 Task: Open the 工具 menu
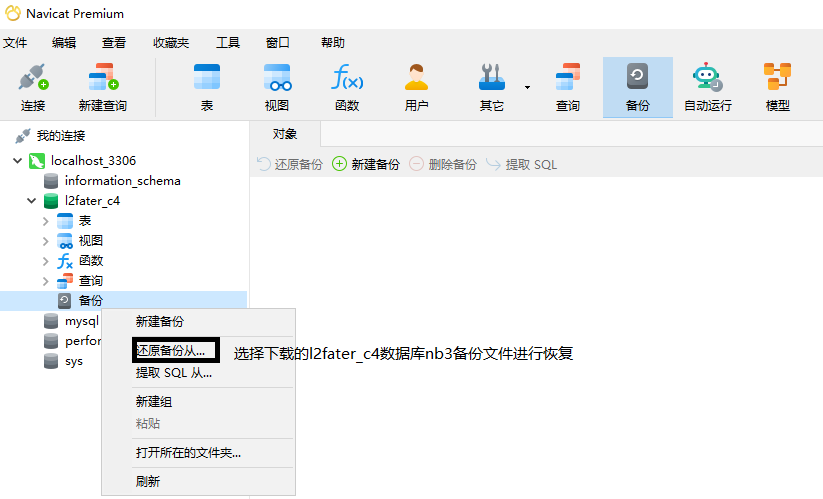pyautogui.click(x=228, y=43)
